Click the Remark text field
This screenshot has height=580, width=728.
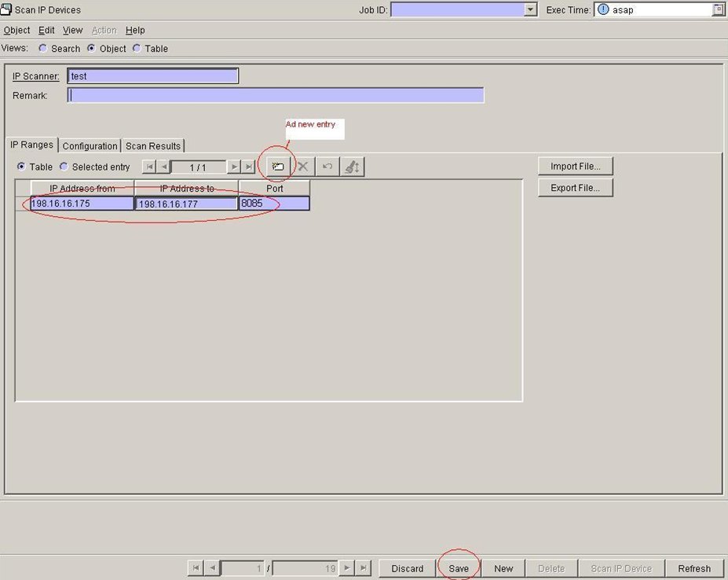(x=276, y=95)
